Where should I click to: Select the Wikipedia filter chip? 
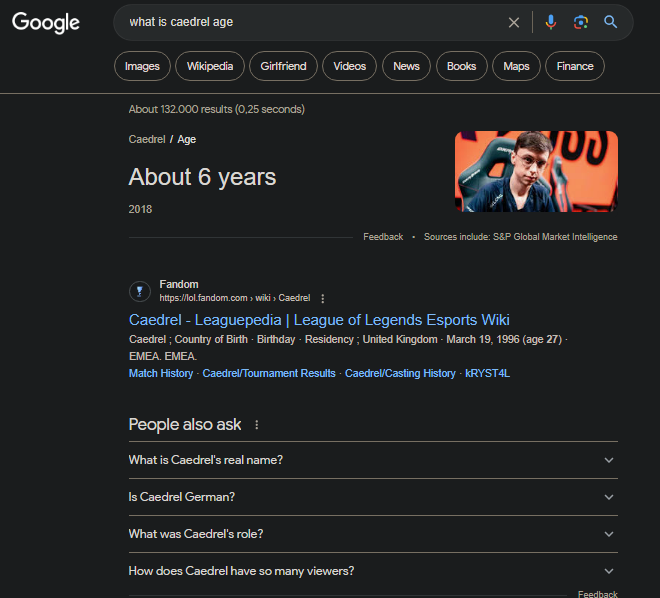210,66
